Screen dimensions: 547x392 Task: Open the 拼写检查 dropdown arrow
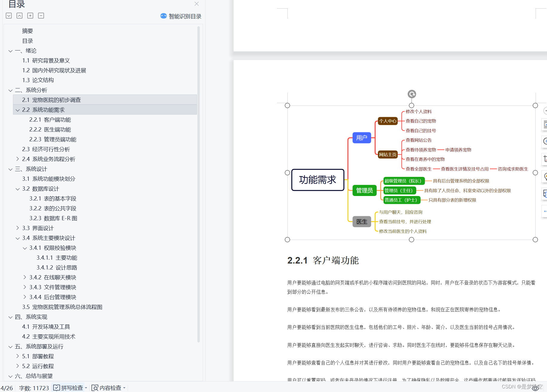(86, 388)
